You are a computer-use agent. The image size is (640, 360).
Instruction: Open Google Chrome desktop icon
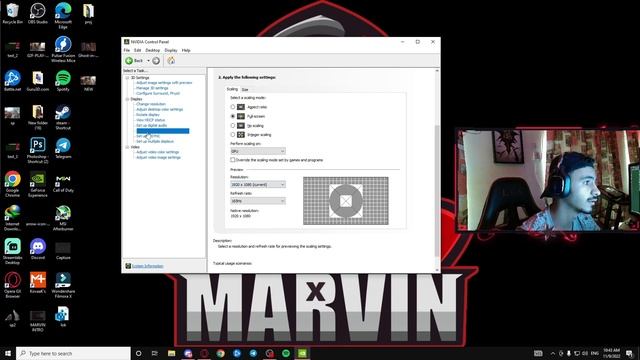pyautogui.click(x=12, y=184)
